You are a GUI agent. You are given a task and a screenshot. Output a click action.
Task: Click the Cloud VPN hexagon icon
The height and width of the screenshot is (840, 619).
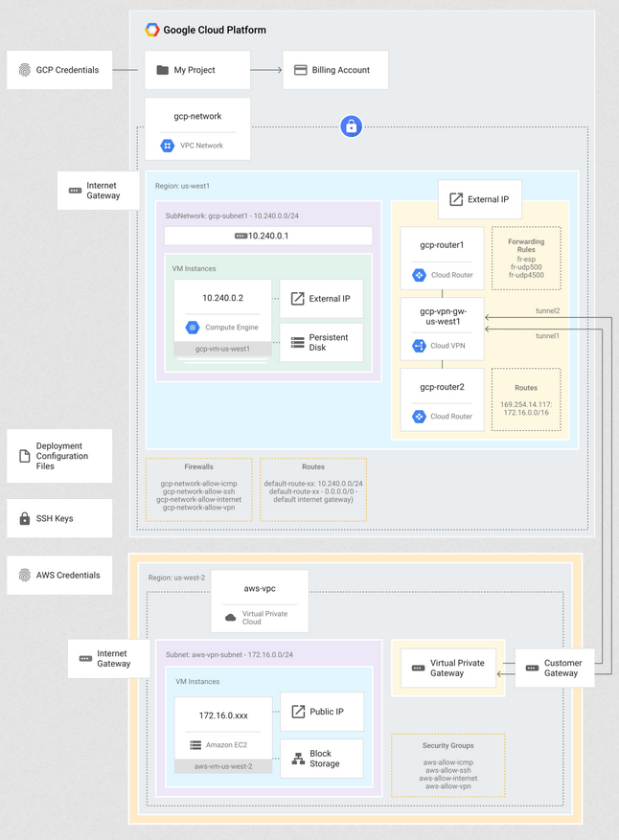(419, 346)
